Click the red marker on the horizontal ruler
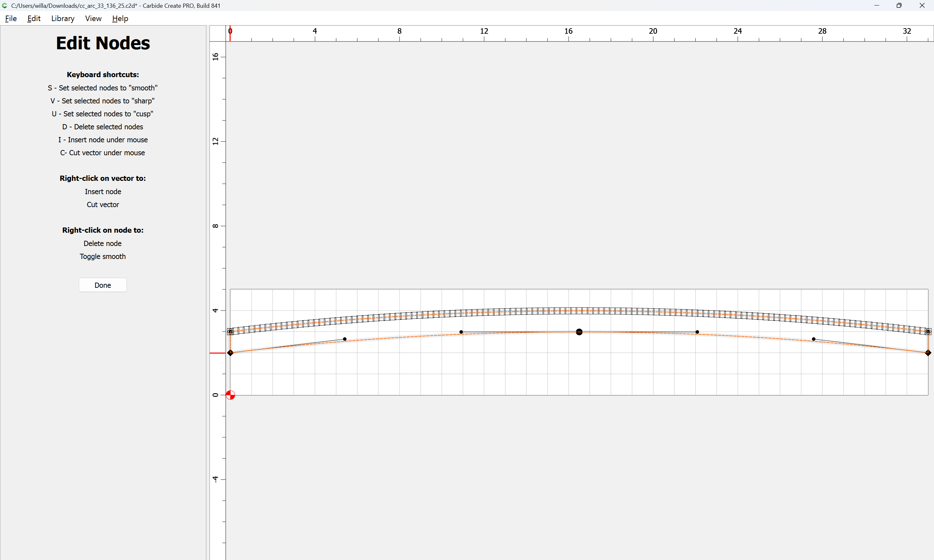The width and height of the screenshot is (934, 560). tap(230, 34)
